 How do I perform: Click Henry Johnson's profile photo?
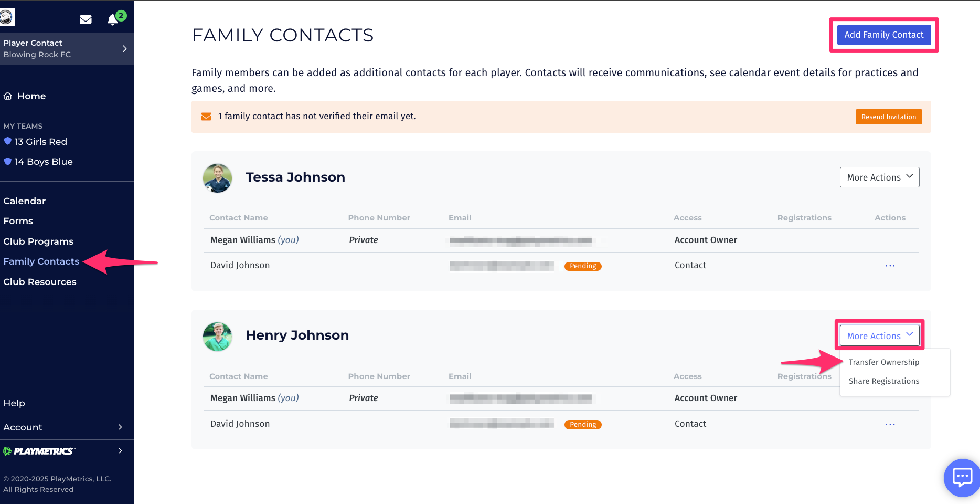pos(217,337)
